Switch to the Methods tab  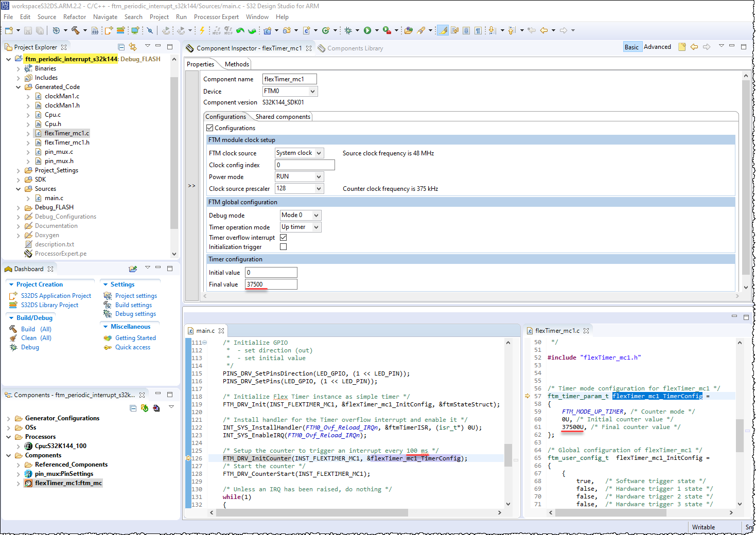tap(237, 64)
